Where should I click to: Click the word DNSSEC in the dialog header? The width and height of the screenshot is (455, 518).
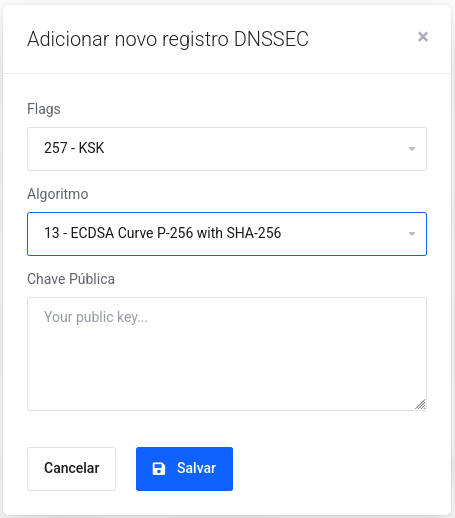coord(271,39)
